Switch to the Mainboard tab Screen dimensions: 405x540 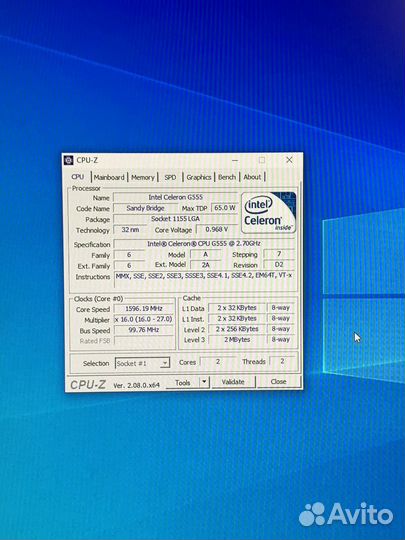(x=109, y=177)
